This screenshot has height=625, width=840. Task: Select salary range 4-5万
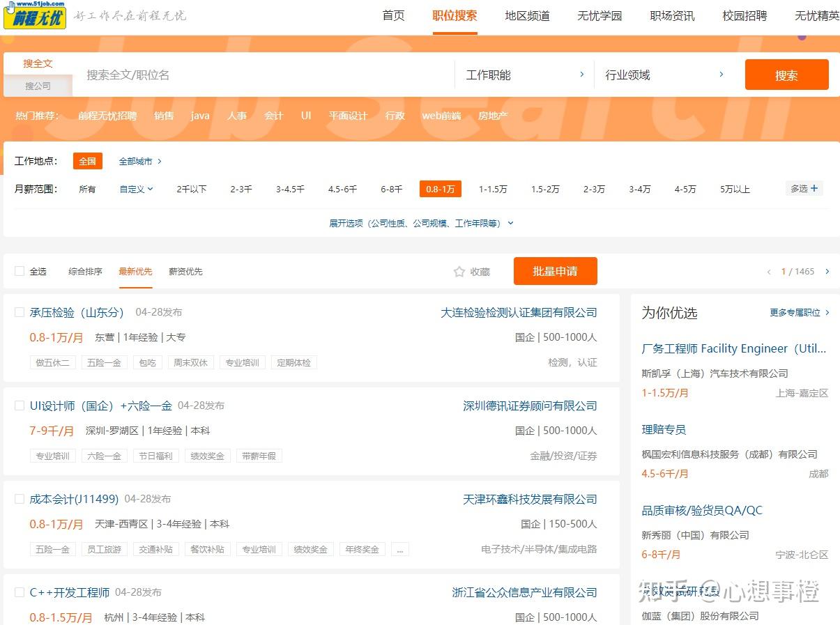[x=685, y=189]
